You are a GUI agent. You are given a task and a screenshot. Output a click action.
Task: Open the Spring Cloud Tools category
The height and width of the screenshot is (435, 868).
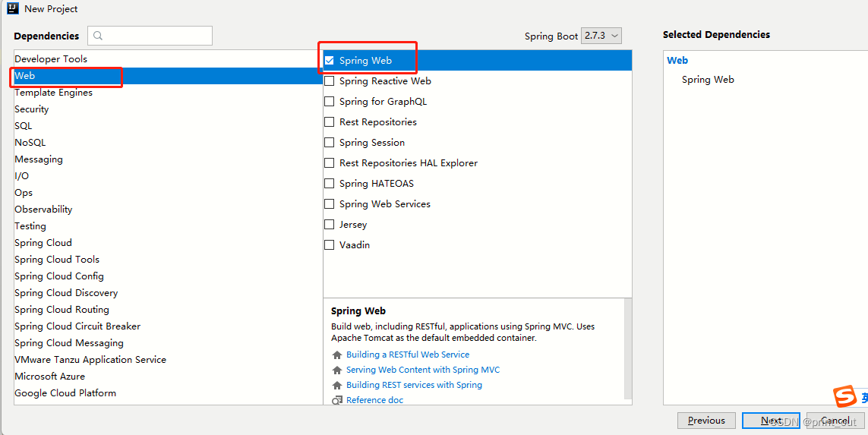click(169, 259)
